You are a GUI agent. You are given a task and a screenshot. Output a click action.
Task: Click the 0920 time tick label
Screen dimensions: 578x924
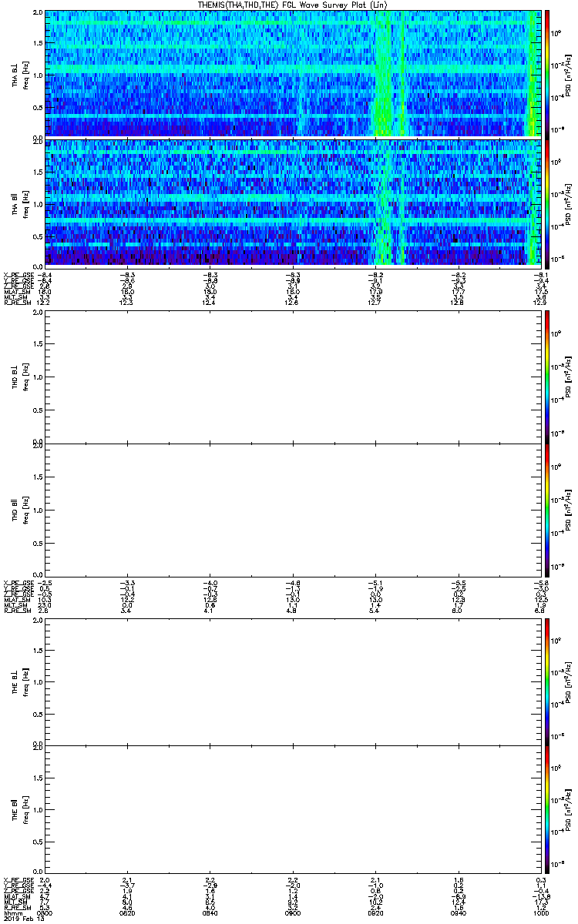376,912
